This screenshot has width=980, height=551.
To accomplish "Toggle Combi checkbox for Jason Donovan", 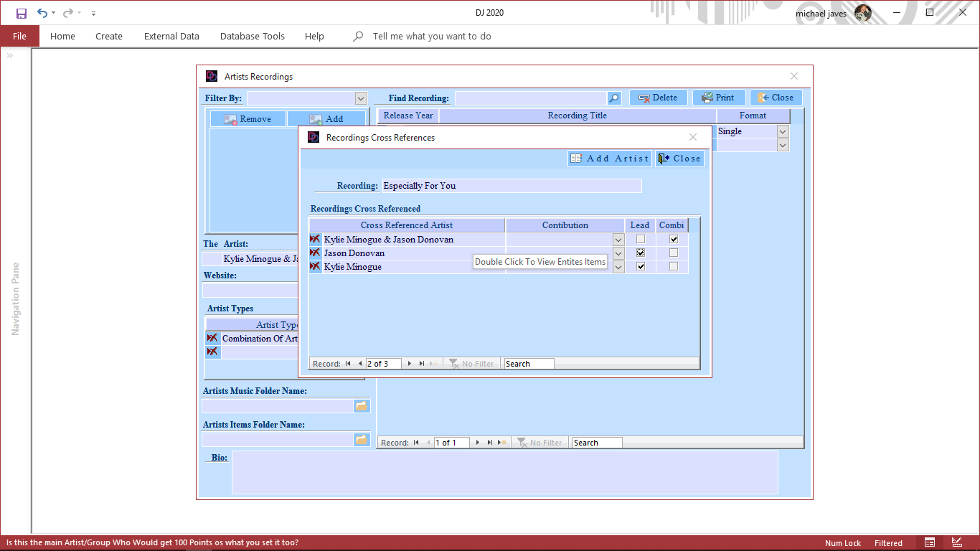I will point(674,253).
